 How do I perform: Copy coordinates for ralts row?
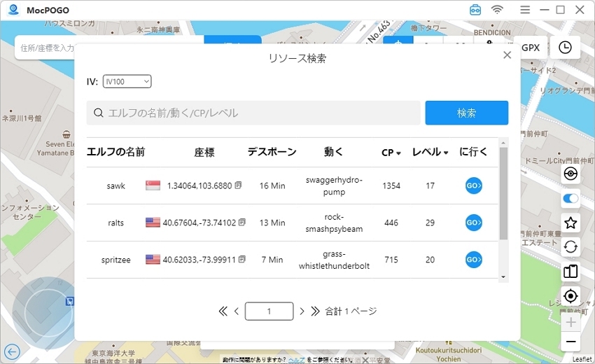(242, 223)
